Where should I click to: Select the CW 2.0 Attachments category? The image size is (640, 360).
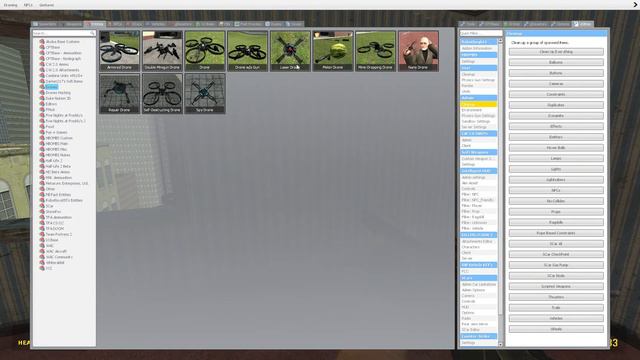tap(62, 70)
